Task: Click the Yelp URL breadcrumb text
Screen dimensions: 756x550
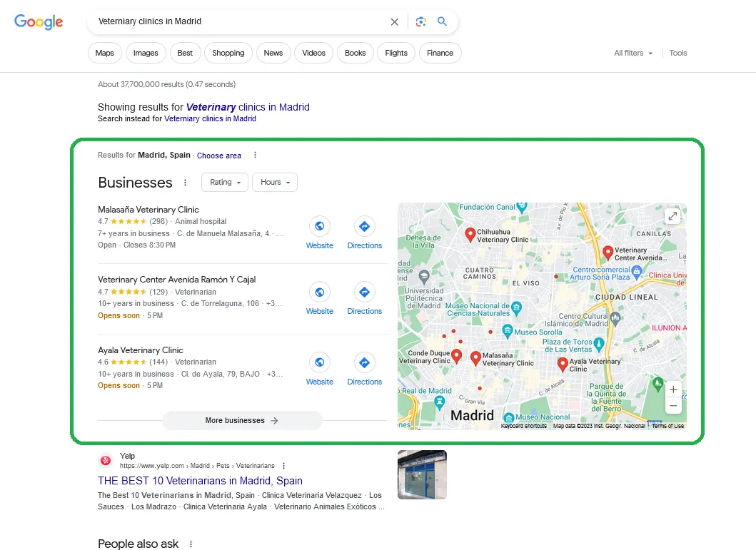Action: click(197, 466)
